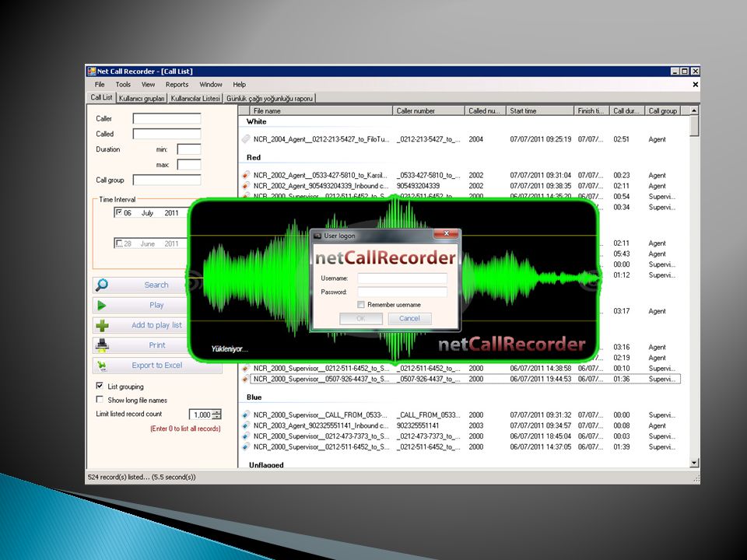Image resolution: width=747 pixels, height=560 pixels.
Task: Click the Caller number column header
Action: (428, 110)
